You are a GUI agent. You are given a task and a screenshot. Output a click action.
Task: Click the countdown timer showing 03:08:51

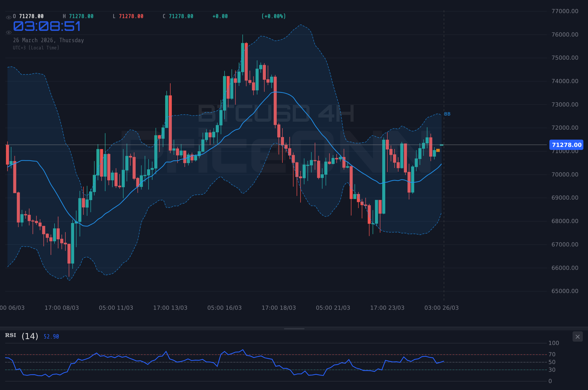47,26
